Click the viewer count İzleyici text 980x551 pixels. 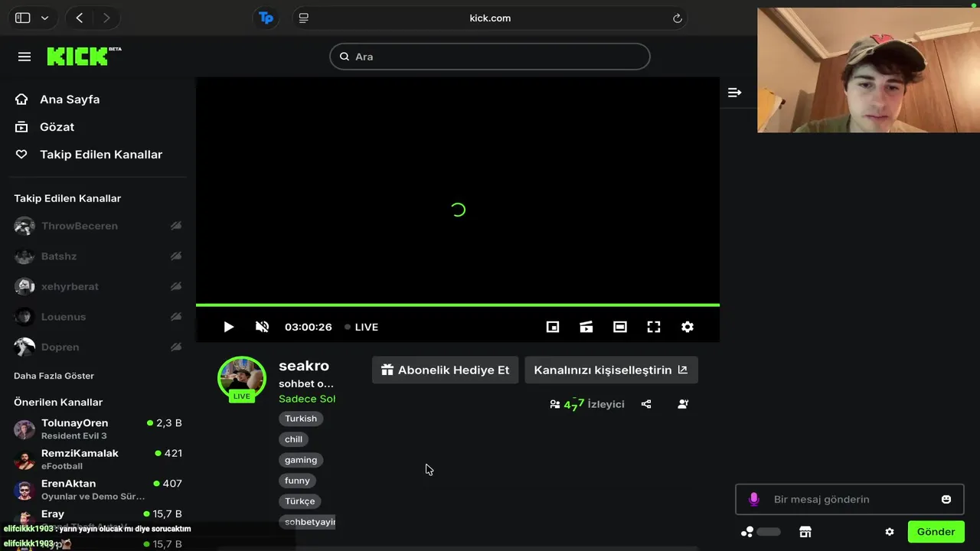[606, 404]
